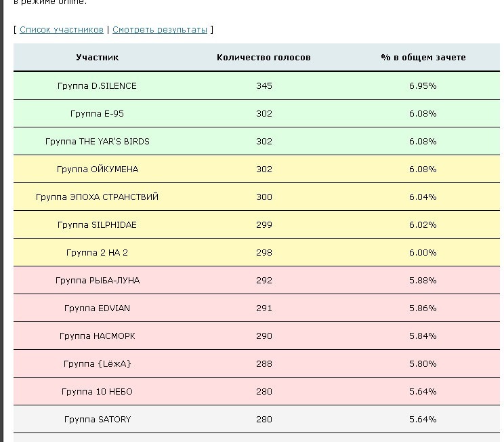Click the % в общем зачете header
Viewport: 504px width, 442px height.
point(423,58)
